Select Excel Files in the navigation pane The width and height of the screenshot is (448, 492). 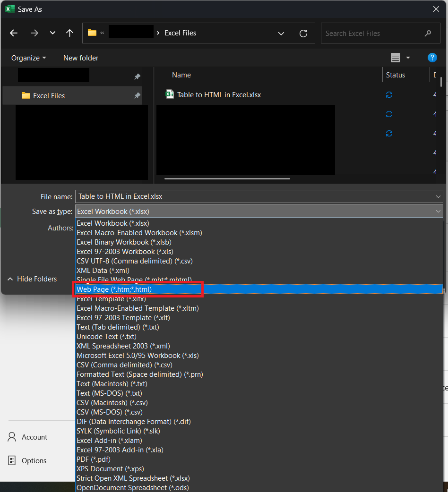click(x=72, y=96)
